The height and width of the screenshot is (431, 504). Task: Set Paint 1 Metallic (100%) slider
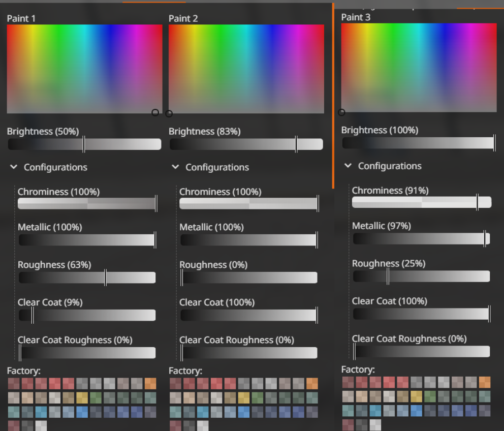point(87,240)
